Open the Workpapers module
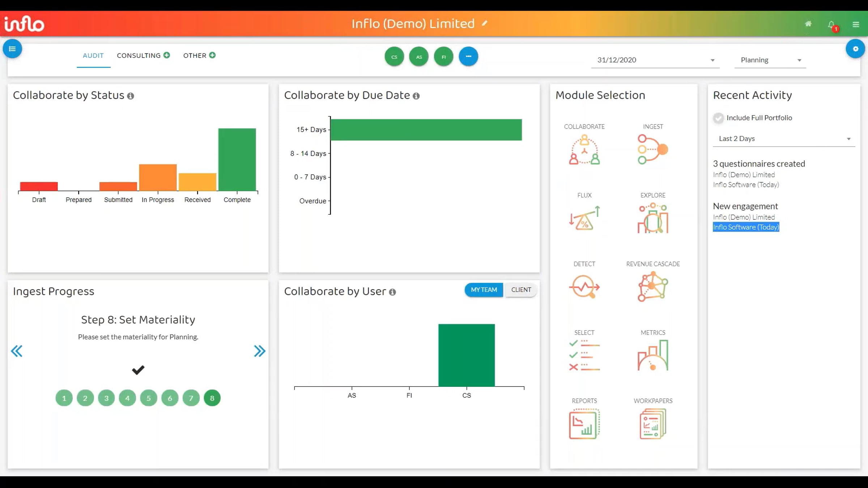868x488 pixels. coord(652,424)
